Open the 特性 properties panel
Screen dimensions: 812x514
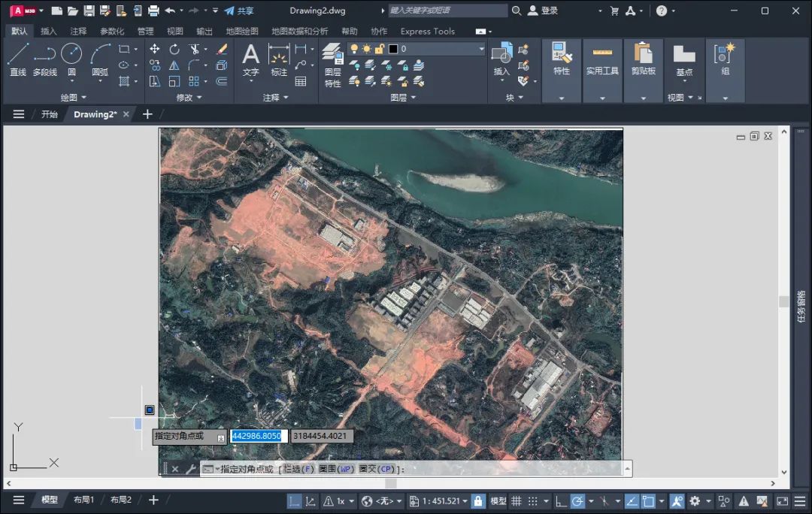tap(562, 59)
